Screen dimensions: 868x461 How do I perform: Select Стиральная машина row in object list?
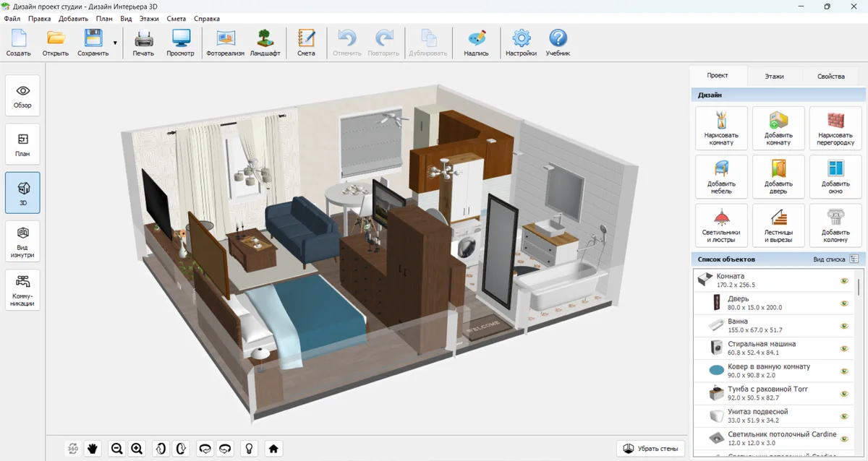point(774,348)
